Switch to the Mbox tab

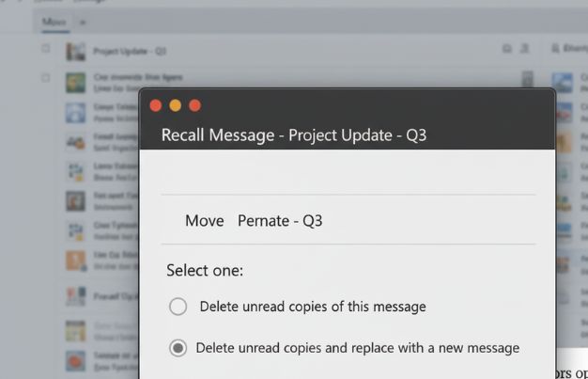tap(55, 21)
